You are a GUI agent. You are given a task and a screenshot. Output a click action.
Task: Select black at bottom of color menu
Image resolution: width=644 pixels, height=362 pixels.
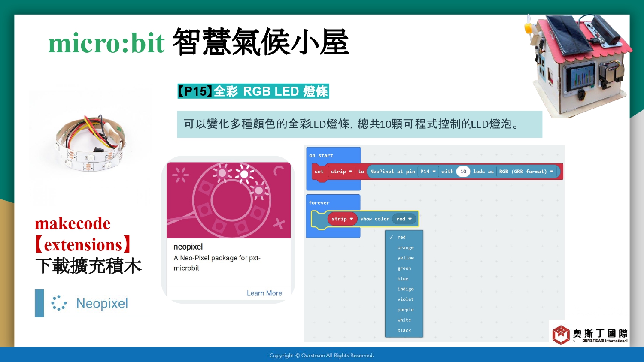coord(404,330)
